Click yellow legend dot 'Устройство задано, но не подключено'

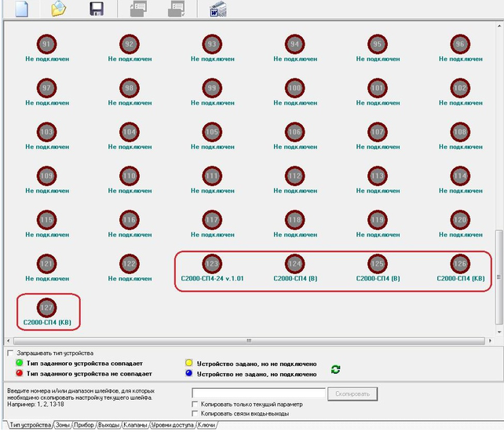(189, 363)
